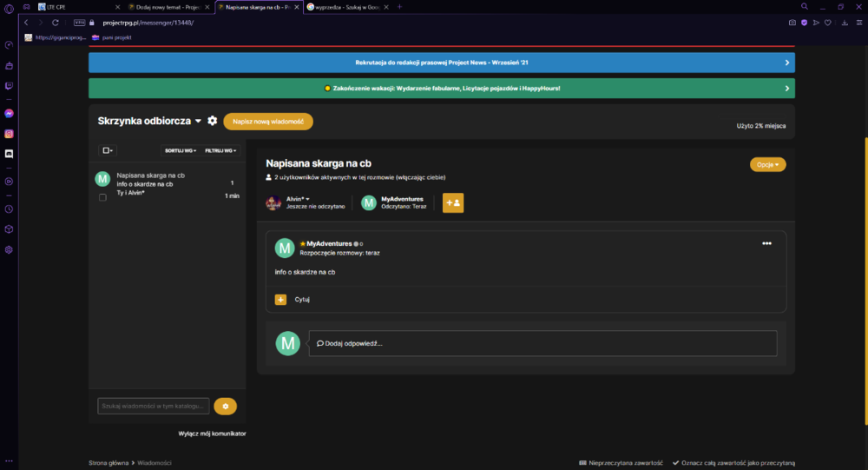Close the Napisana skarga na cb tab
This screenshot has height=470, width=868.
[x=296, y=7]
